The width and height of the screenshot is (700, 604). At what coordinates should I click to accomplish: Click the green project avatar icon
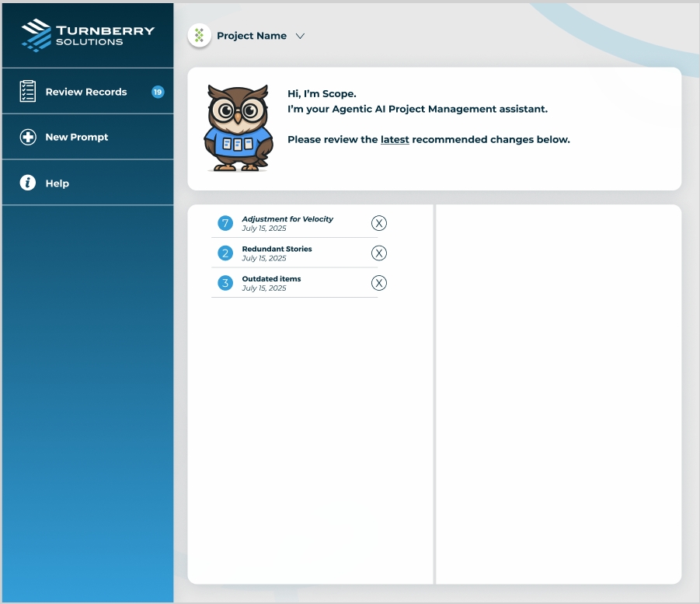click(x=200, y=36)
